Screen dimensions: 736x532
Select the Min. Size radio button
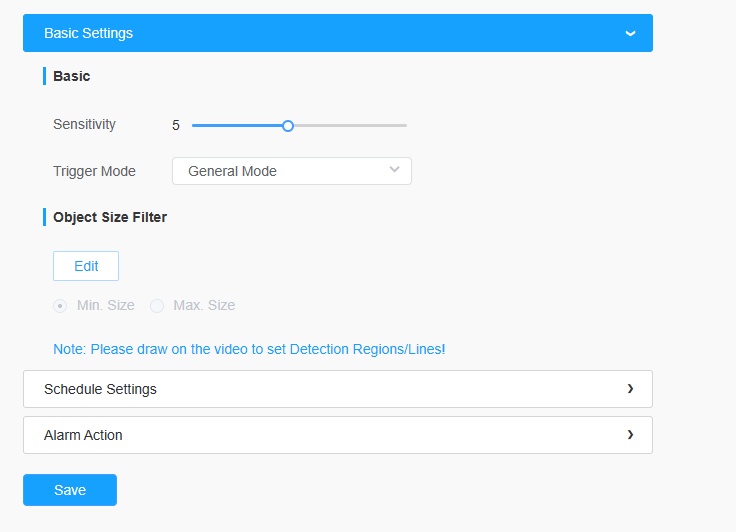(60, 306)
